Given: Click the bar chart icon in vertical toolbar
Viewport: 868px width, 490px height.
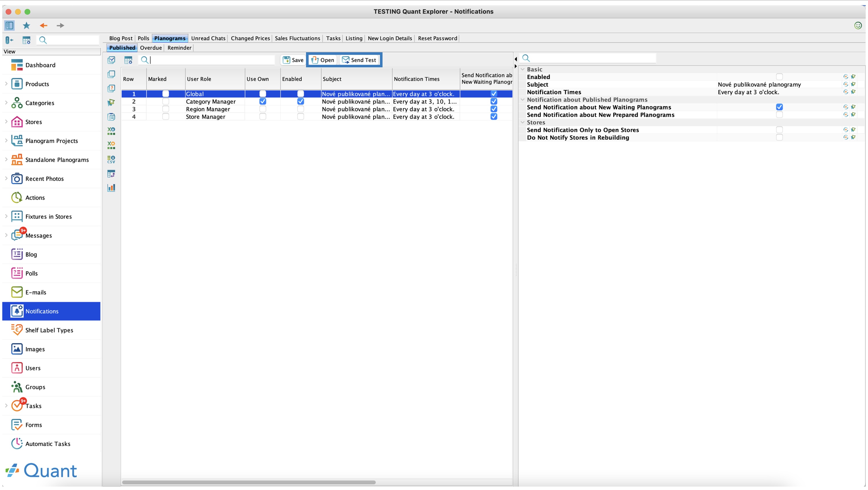Looking at the screenshot, I should 111,188.
